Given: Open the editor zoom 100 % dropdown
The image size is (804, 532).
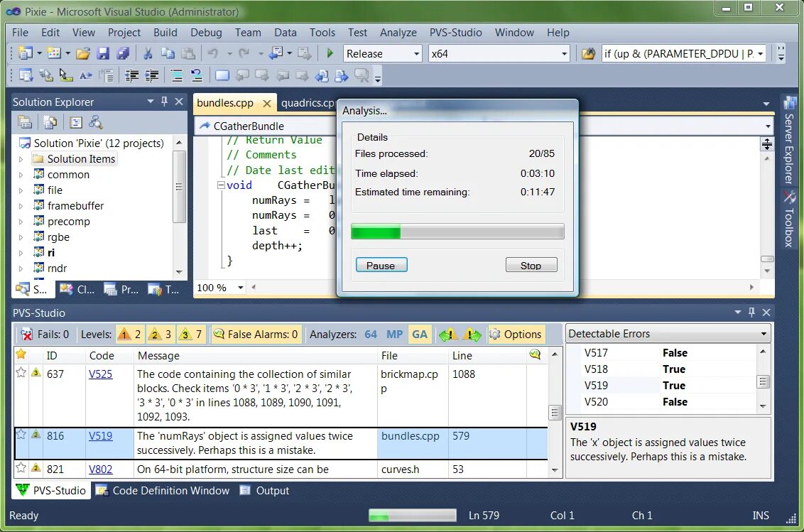Looking at the screenshot, I should pos(241,288).
